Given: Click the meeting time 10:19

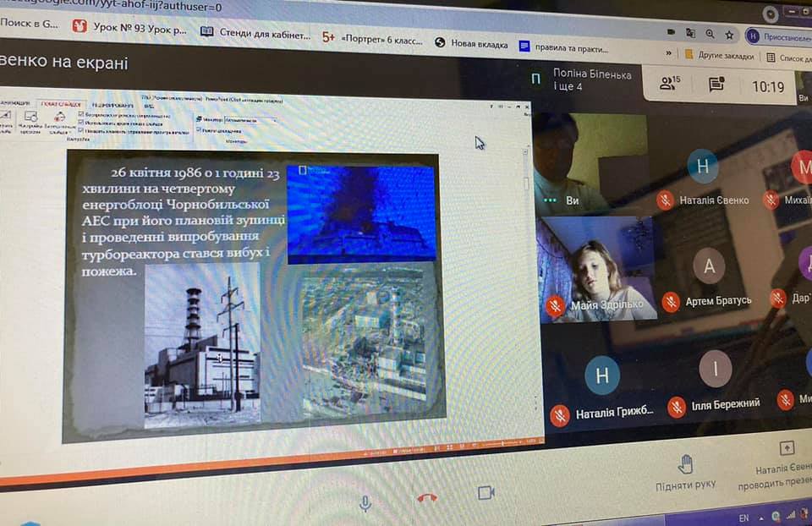Looking at the screenshot, I should pos(767,86).
